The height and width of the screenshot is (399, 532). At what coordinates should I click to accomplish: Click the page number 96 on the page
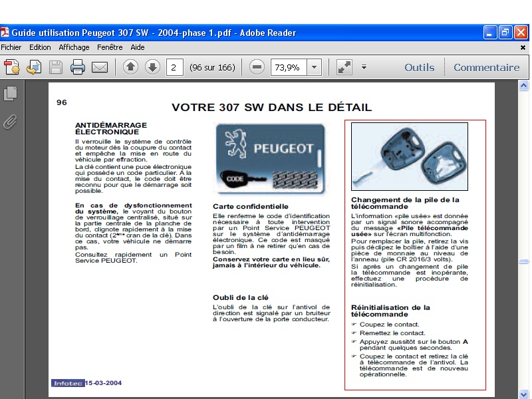click(62, 102)
